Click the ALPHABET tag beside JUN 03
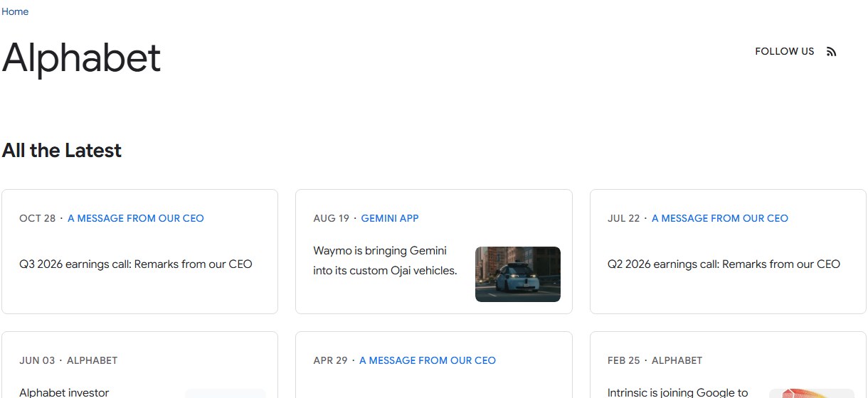 click(92, 360)
